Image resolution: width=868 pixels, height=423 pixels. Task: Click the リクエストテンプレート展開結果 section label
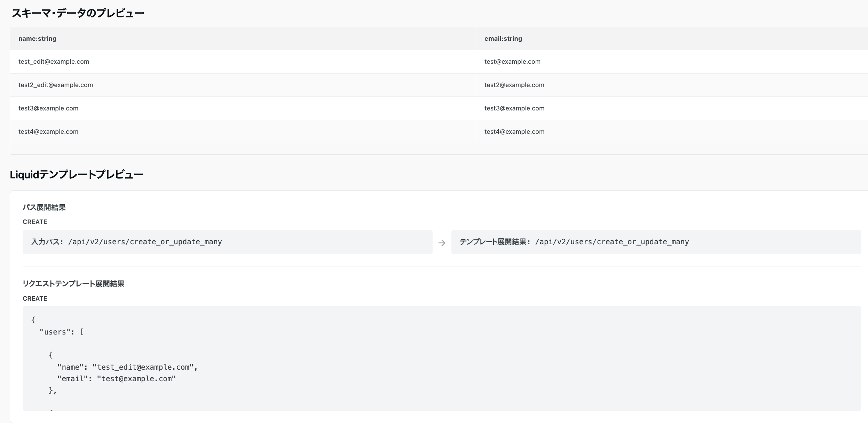coord(73,284)
